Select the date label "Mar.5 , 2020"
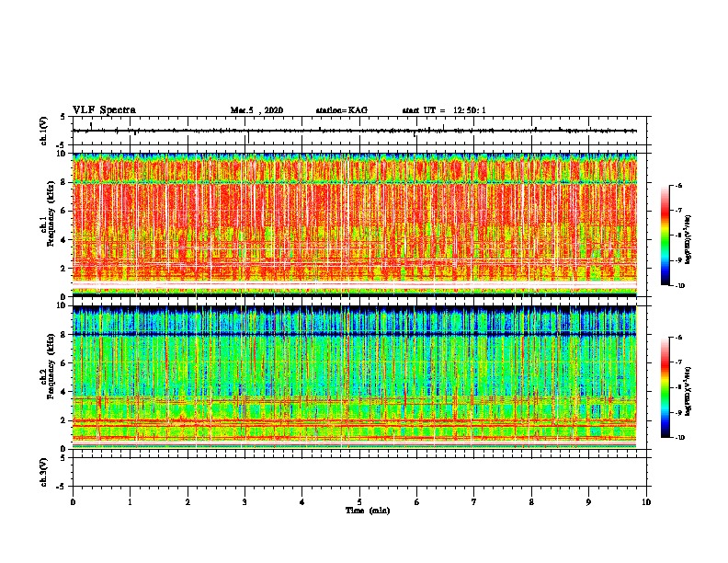The height and width of the screenshot is (563, 728). point(256,110)
